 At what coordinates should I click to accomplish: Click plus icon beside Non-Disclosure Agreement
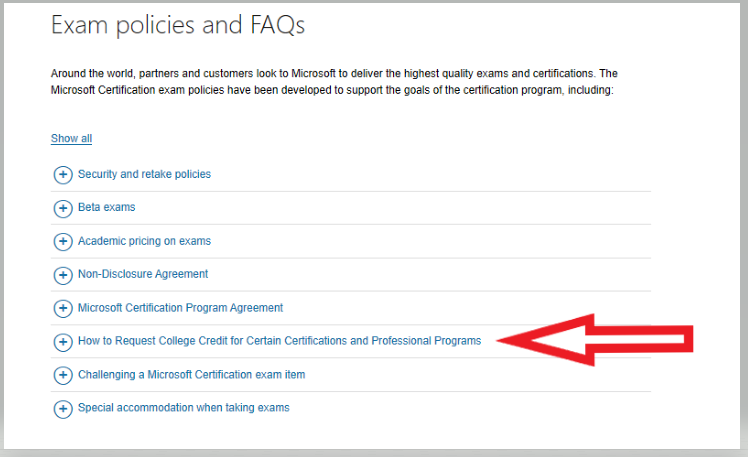click(63, 275)
